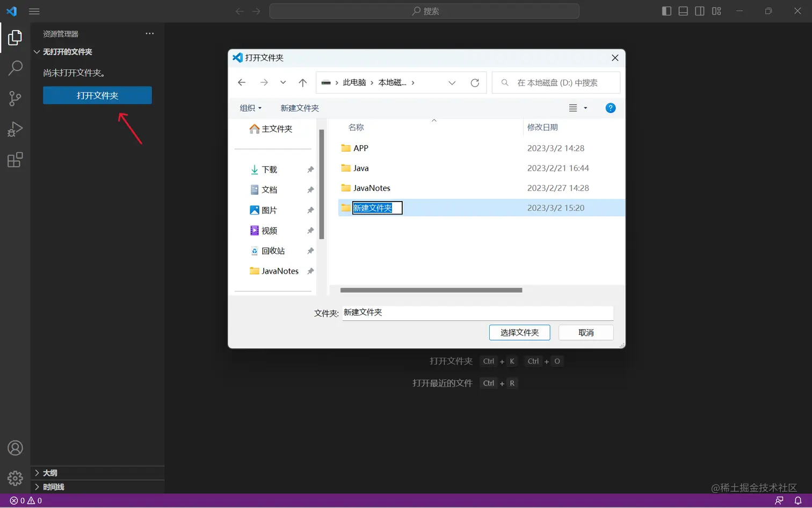Unpin 下载 using its pin icon

coord(310,169)
